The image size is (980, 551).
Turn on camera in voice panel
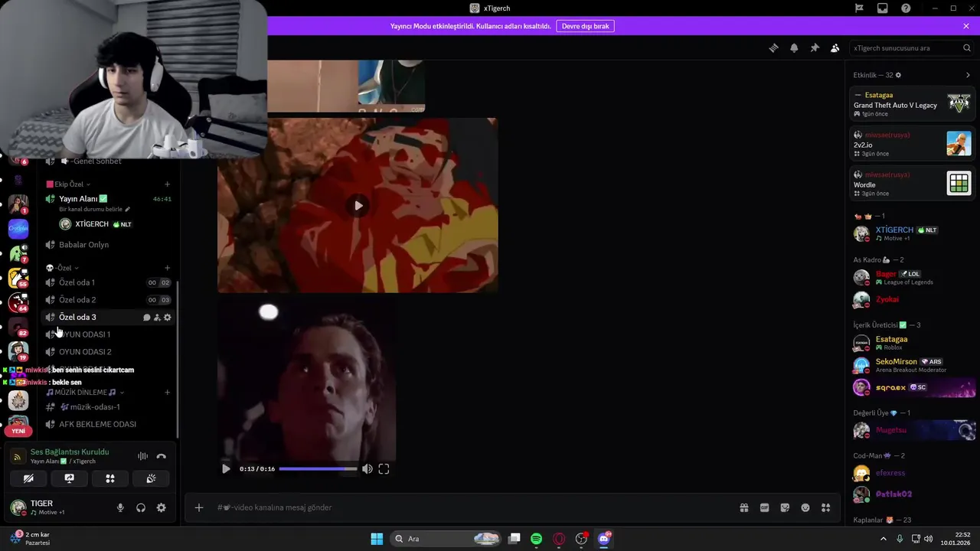(28, 478)
